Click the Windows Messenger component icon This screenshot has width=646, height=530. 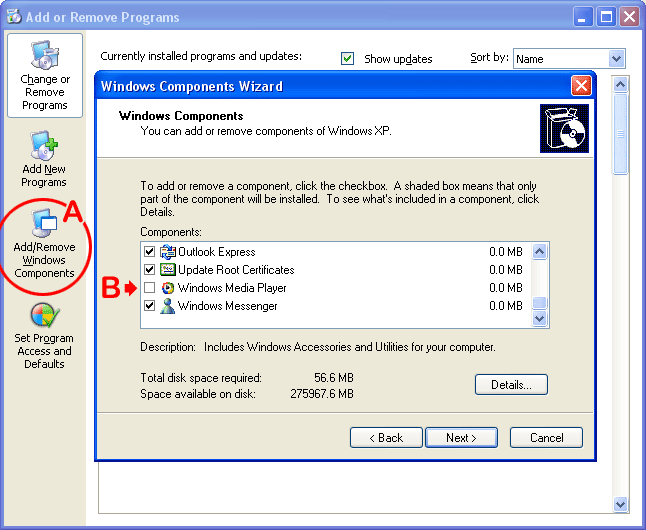coord(168,306)
